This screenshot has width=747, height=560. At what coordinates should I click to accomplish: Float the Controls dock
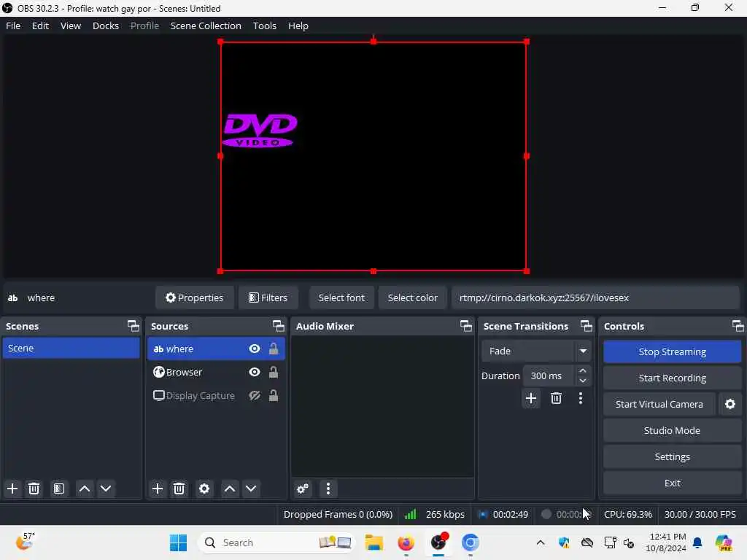point(738,326)
